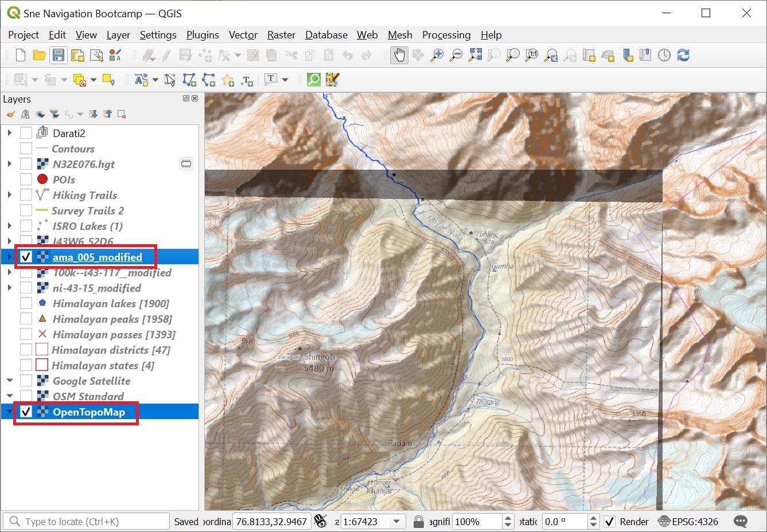Open the messages speech bubble in status bar
The image size is (767, 532).
(x=741, y=522)
